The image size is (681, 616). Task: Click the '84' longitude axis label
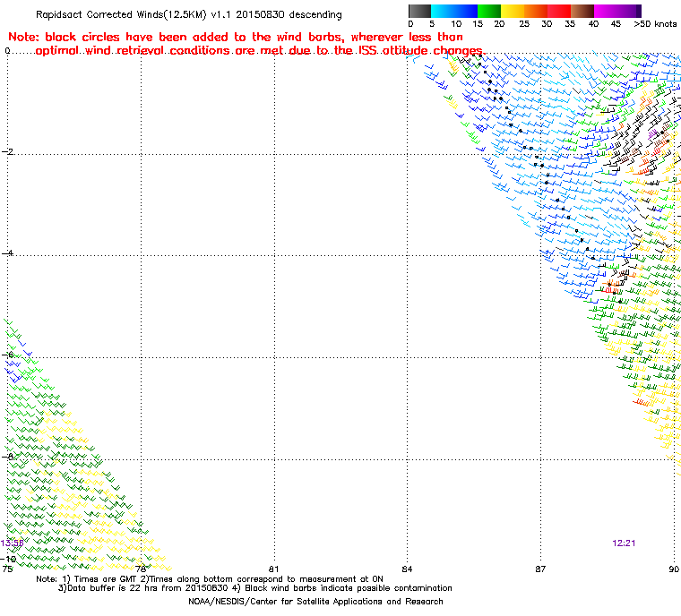[407, 569]
